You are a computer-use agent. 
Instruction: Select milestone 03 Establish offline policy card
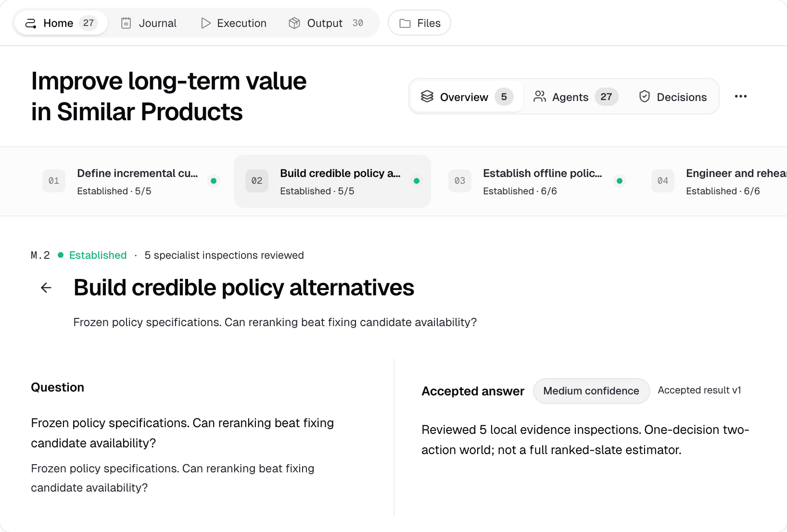click(535, 181)
